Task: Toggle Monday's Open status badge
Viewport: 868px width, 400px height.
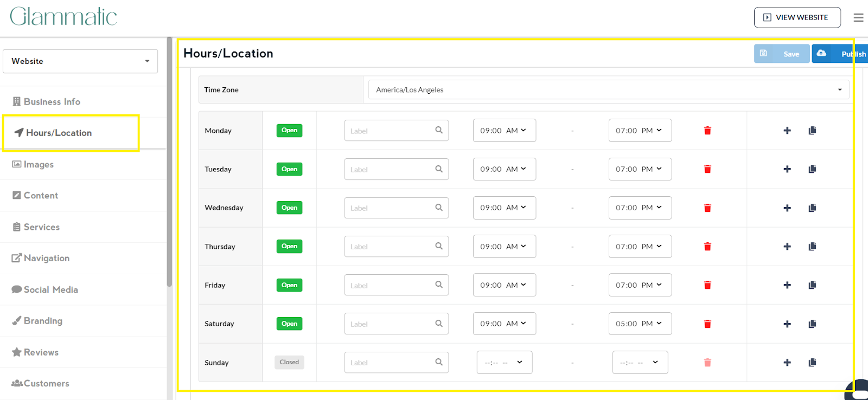Action: (x=289, y=131)
